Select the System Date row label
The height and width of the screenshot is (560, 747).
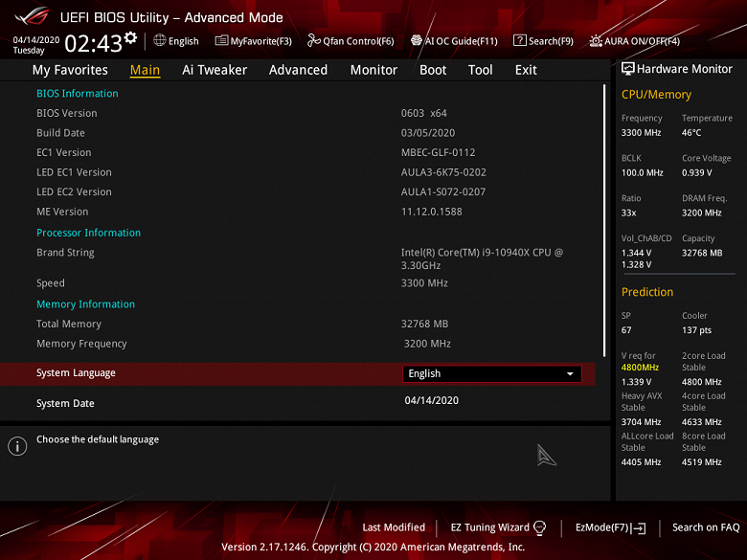pos(65,403)
